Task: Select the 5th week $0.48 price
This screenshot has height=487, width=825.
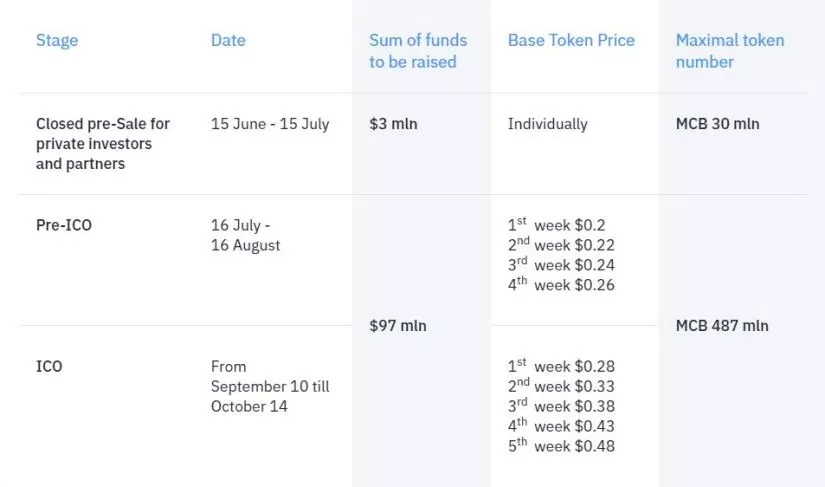Action: pyautogui.click(x=561, y=447)
